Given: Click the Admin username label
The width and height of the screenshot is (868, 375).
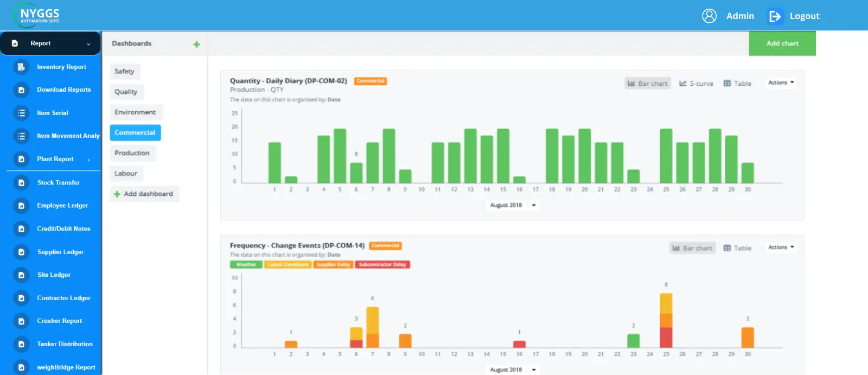Looking at the screenshot, I should pyautogui.click(x=740, y=16).
